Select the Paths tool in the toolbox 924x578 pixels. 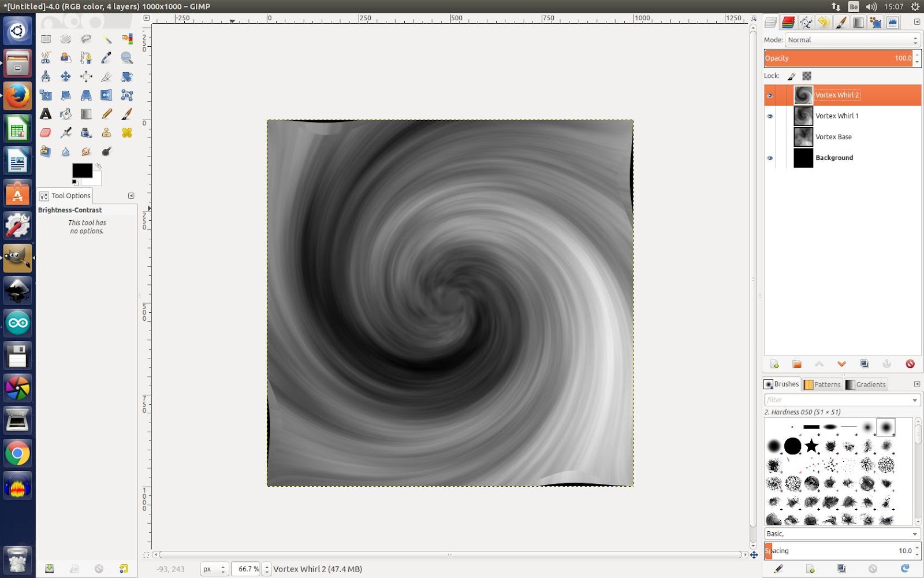click(85, 58)
